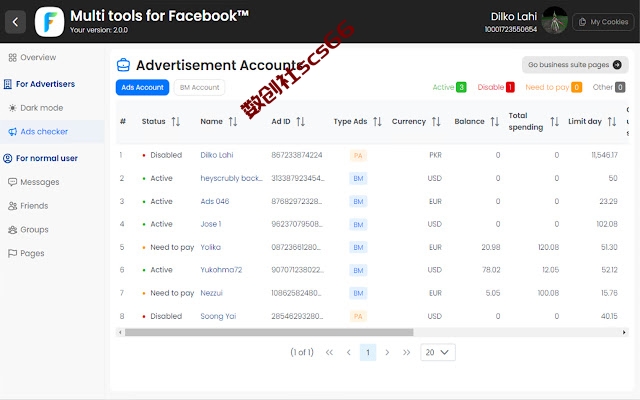The height and width of the screenshot is (400, 640).
Task: Sort by Currency column arrows
Action: (436, 122)
